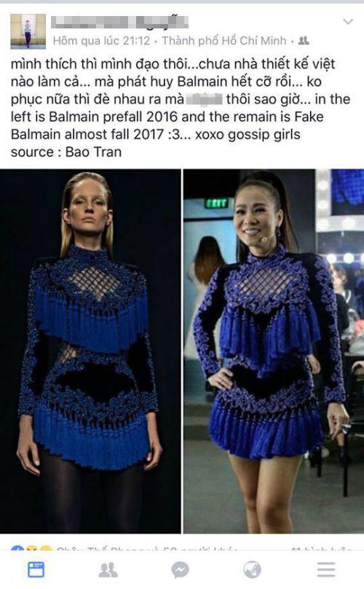Open the hamburger More menu icon
The height and width of the screenshot is (589, 364).
coord(326,569)
